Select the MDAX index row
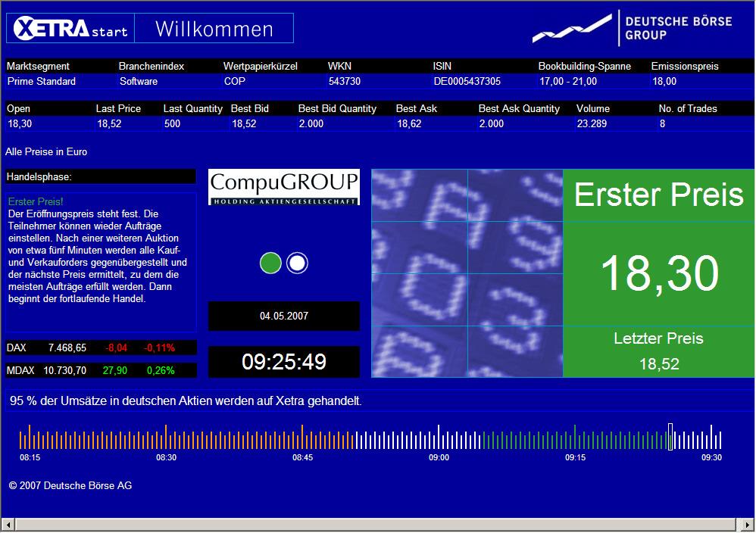This screenshot has width=756, height=533. [x=101, y=369]
